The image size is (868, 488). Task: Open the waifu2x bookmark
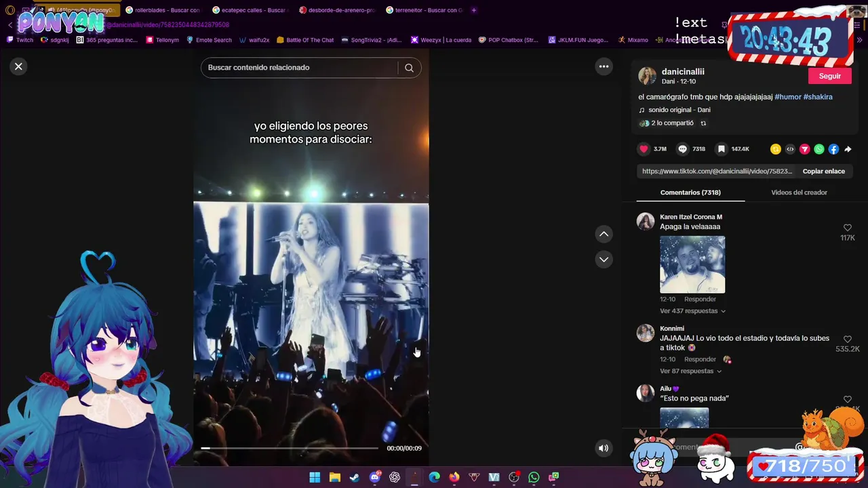pyautogui.click(x=254, y=40)
